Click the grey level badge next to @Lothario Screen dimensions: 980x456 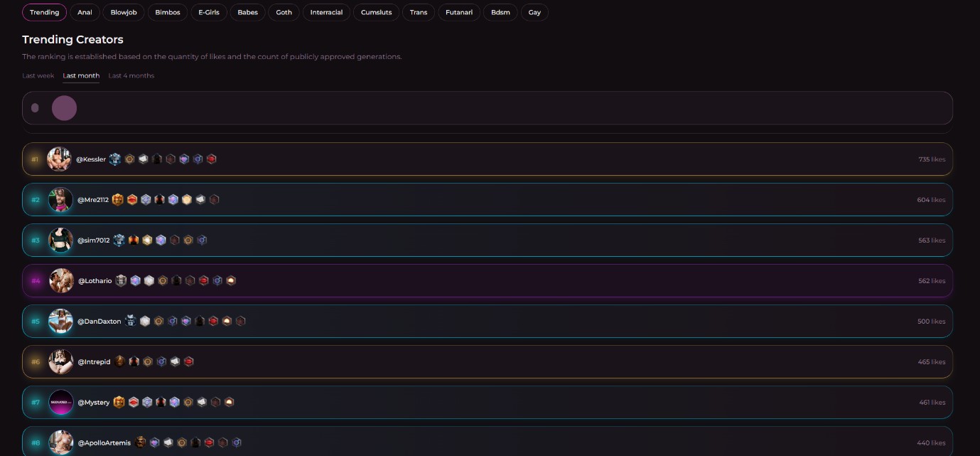(x=121, y=281)
